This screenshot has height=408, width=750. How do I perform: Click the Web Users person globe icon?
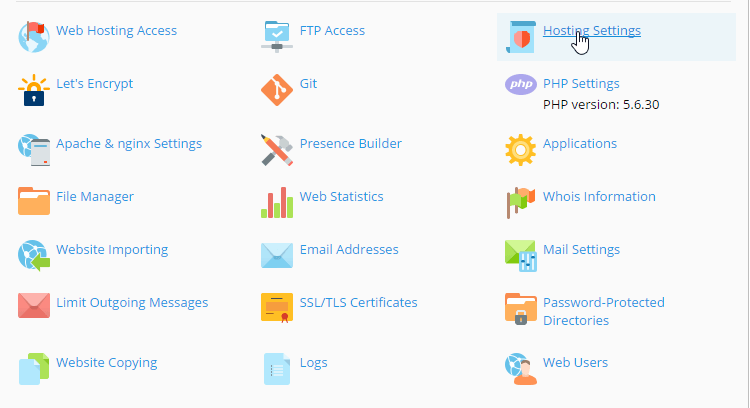(521, 369)
